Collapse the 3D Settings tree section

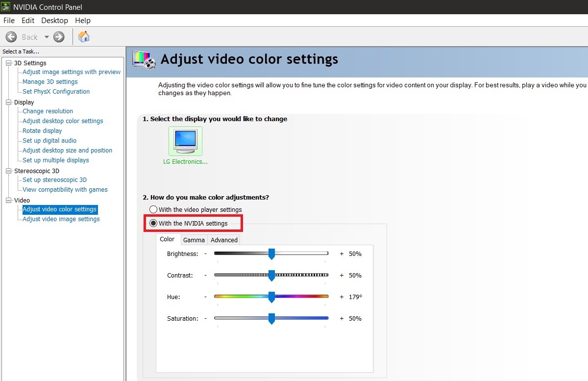(x=7, y=63)
